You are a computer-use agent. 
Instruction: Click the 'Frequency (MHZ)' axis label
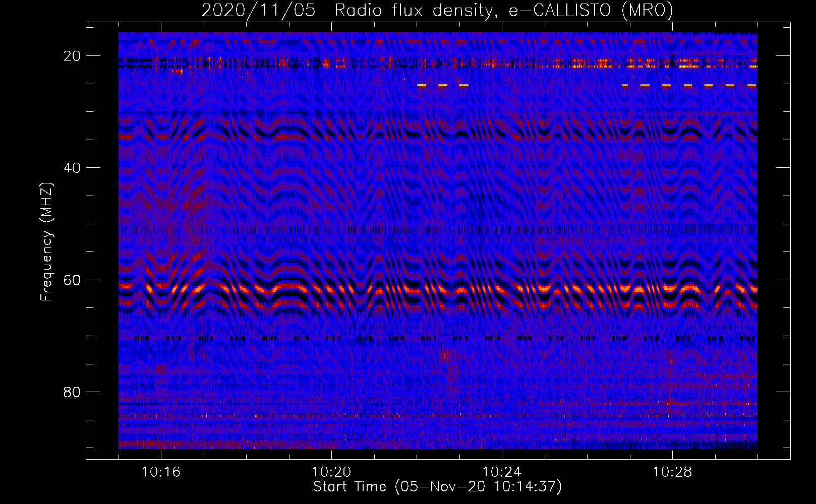point(46,242)
